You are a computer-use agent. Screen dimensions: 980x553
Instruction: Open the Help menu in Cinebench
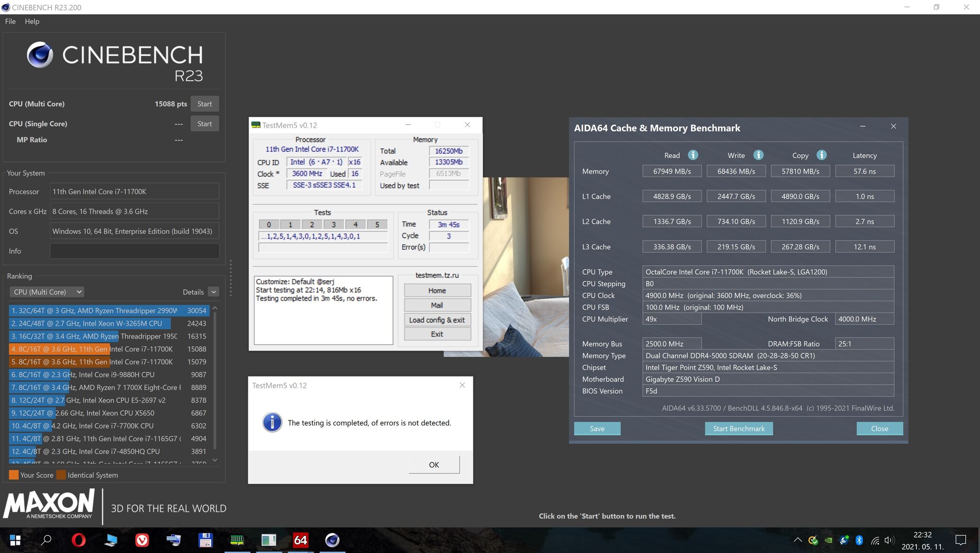coord(32,21)
